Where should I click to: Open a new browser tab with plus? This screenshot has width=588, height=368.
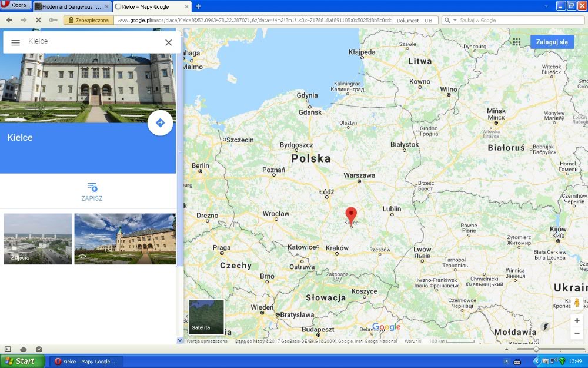point(198,6)
